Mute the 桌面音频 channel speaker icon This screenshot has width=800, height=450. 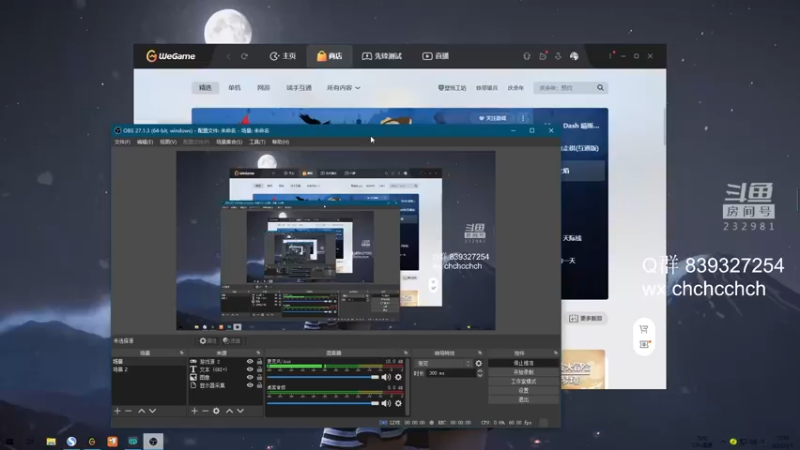pos(386,403)
